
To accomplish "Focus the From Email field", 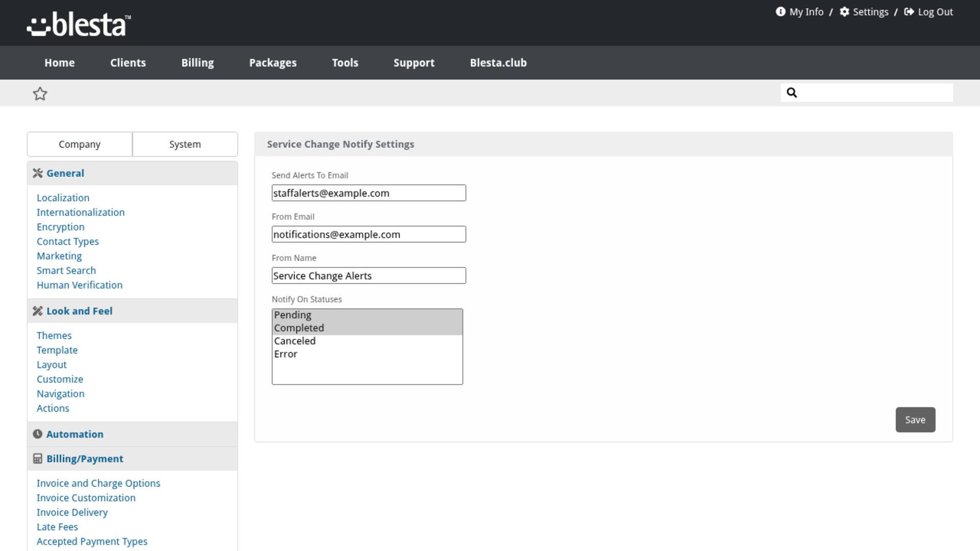I will tap(369, 234).
